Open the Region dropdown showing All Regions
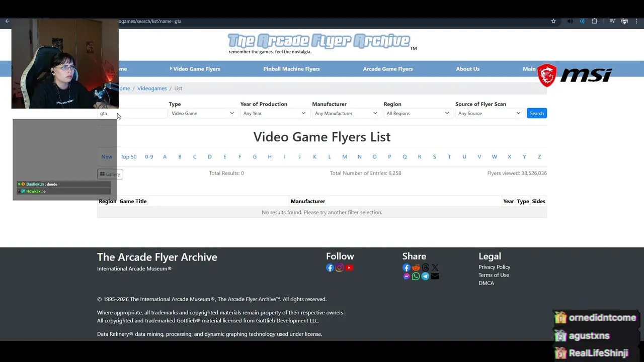Image resolution: width=644 pixels, height=362 pixels. coord(418,113)
